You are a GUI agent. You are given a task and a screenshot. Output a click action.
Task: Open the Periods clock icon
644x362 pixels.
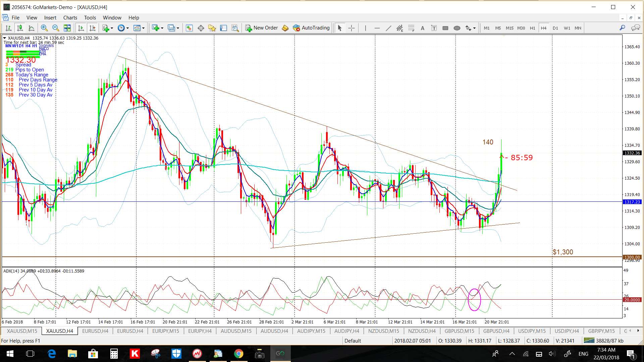pyautogui.click(x=121, y=28)
